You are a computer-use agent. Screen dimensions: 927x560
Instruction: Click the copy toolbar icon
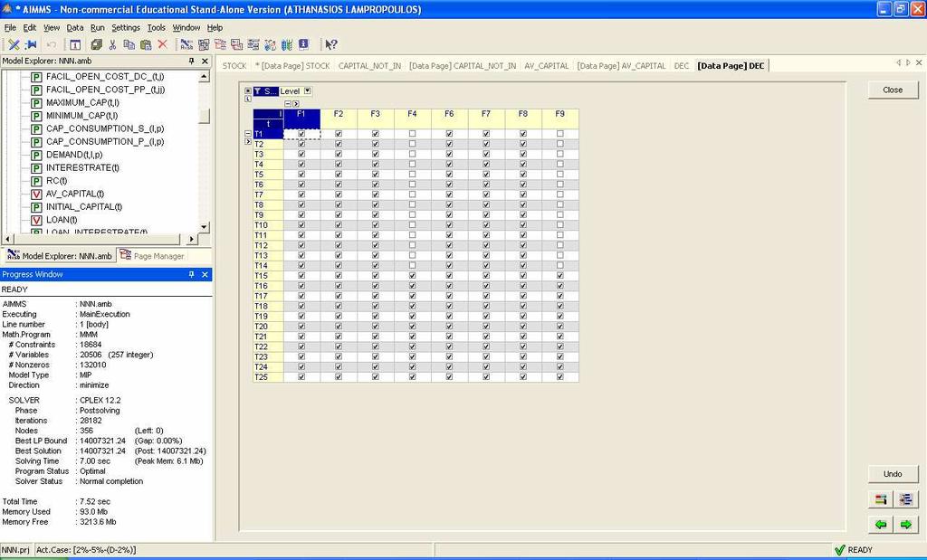[129, 44]
